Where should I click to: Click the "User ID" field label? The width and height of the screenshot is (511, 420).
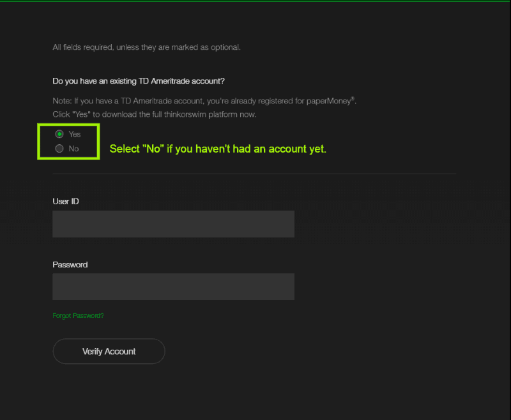click(x=66, y=201)
